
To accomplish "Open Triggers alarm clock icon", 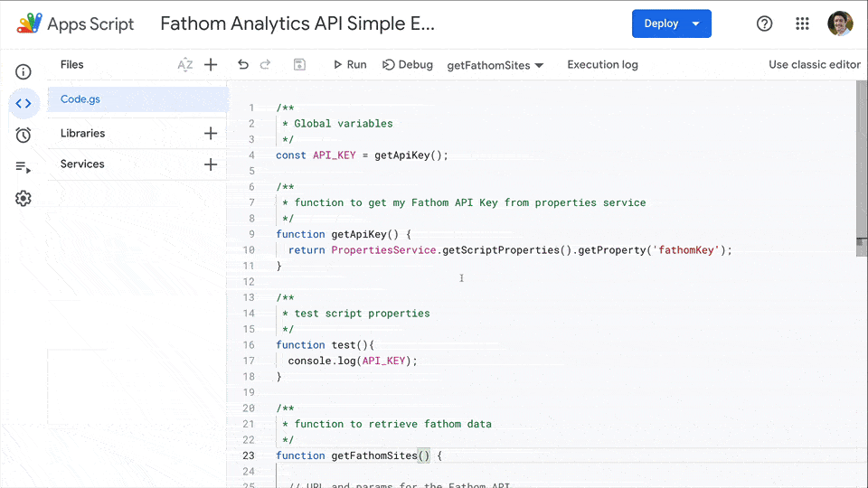I will (24, 135).
